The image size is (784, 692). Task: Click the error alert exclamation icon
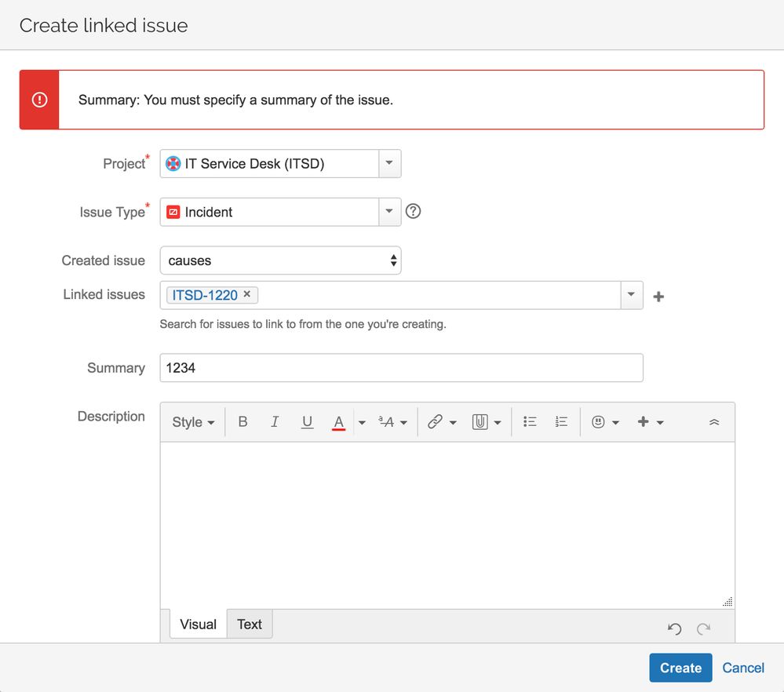(39, 100)
